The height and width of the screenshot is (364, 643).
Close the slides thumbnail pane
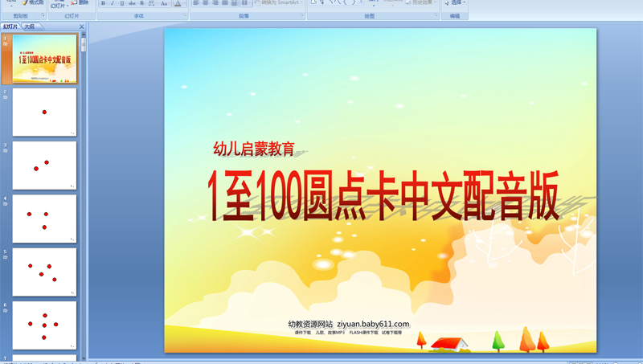click(82, 27)
